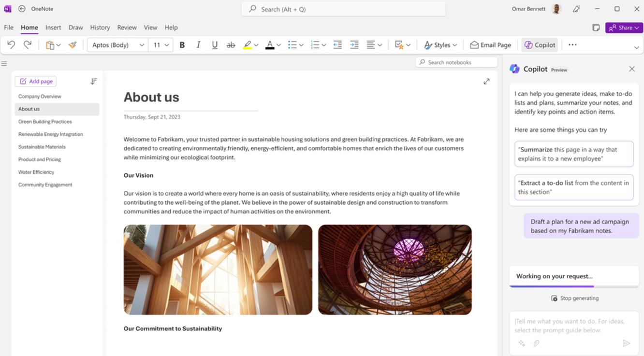
Task: Click the Undo icon
Action: coord(11,44)
